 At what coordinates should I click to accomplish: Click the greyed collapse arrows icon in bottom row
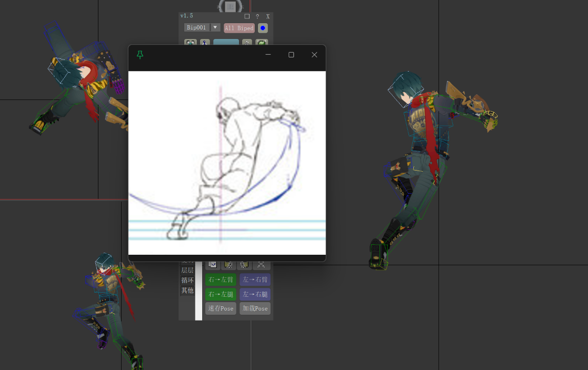(x=262, y=265)
